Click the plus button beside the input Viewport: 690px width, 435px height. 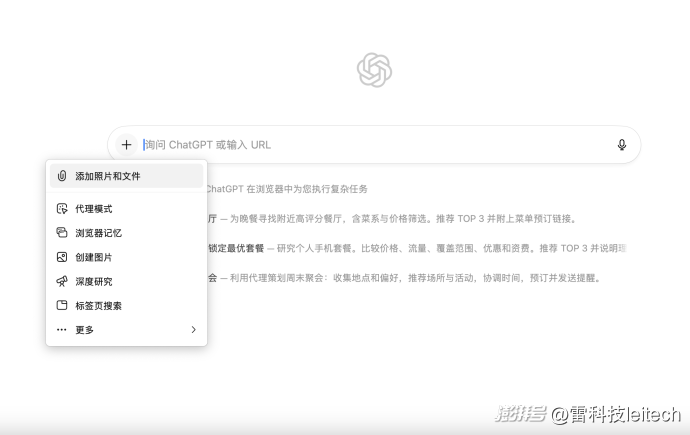coord(126,145)
